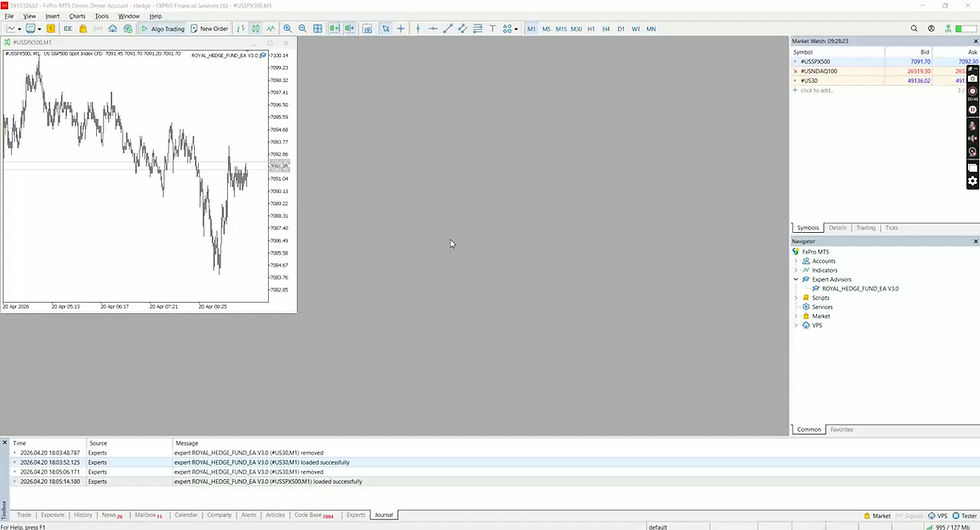Viewport: 980px width, 530px height.
Task: Select the standard cursor tool
Action: [386, 29]
